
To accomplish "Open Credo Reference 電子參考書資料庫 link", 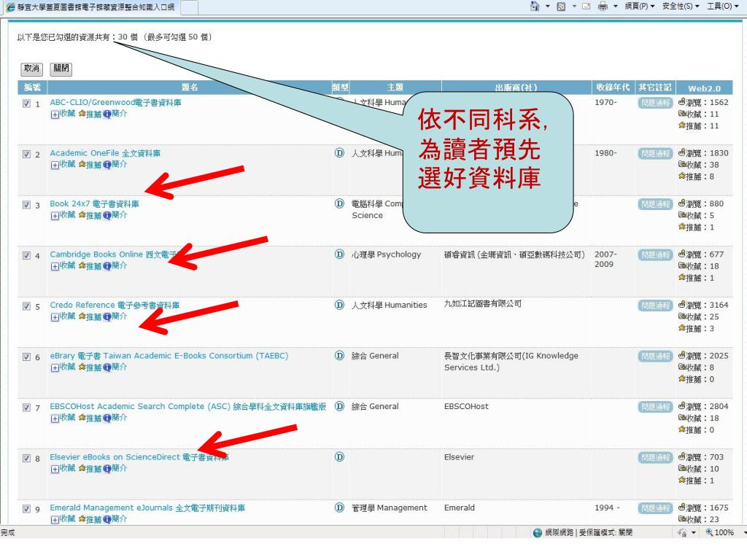I will coord(115,305).
